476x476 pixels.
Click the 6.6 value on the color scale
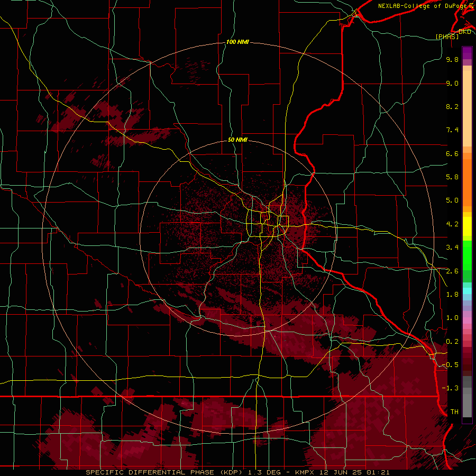pos(452,153)
